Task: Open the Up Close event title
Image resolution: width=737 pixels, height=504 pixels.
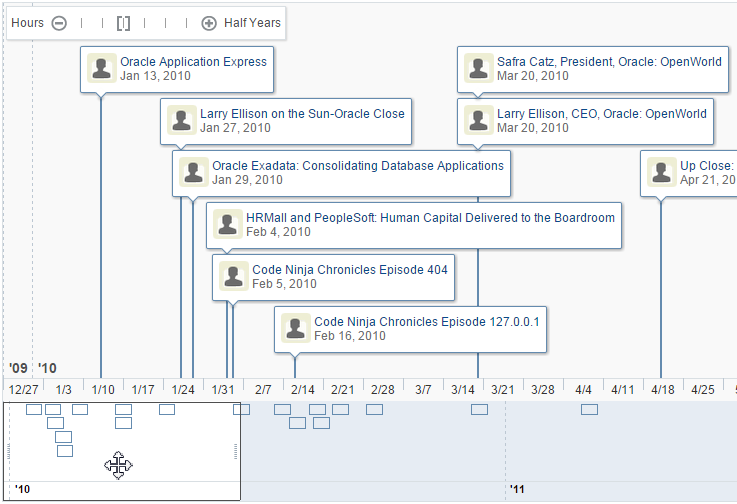Action: [x=706, y=166]
